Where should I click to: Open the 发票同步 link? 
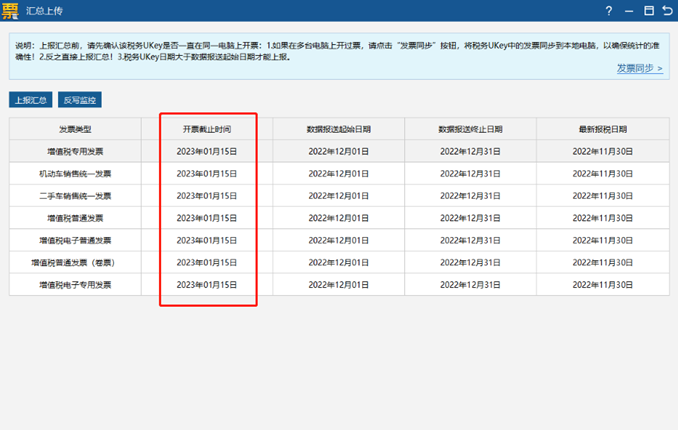(639, 68)
